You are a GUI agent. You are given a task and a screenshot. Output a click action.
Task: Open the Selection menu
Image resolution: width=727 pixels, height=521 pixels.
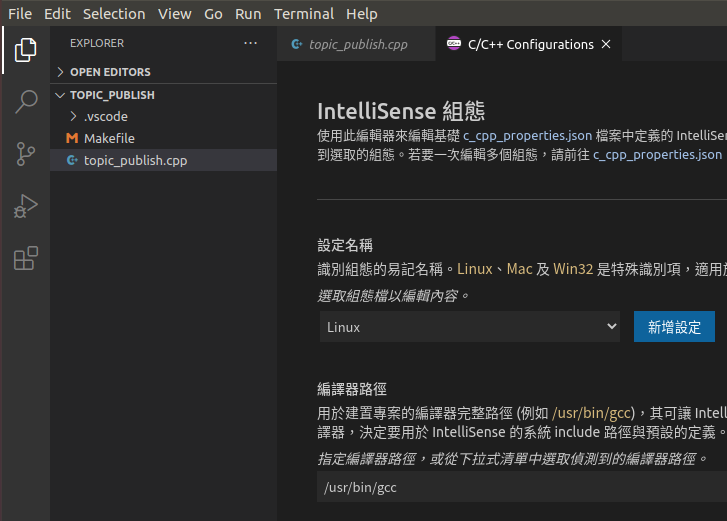(x=114, y=14)
